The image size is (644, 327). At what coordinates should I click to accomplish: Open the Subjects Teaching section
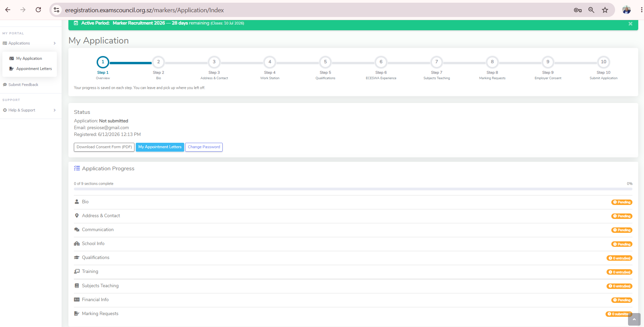point(353,286)
